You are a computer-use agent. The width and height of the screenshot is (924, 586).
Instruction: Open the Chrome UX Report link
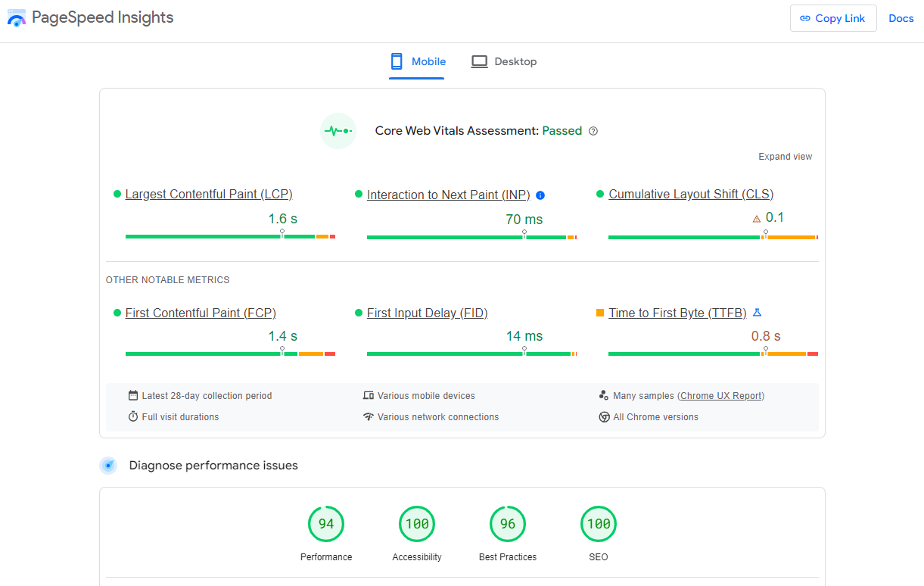(721, 396)
